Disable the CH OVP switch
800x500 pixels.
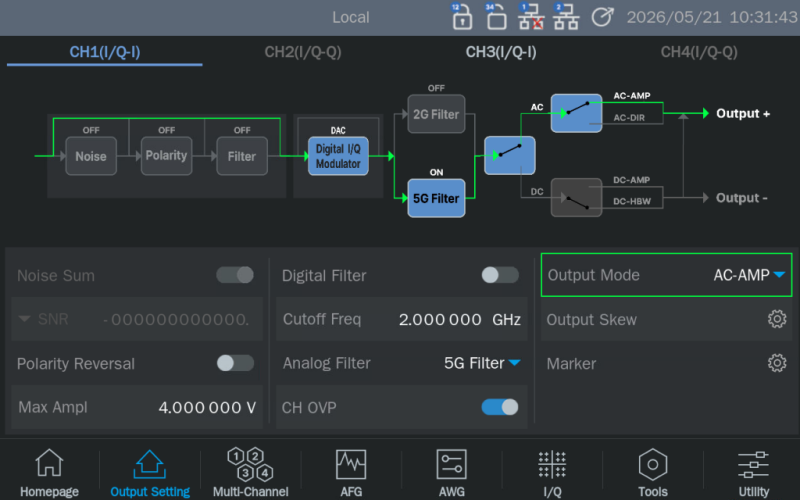500,407
